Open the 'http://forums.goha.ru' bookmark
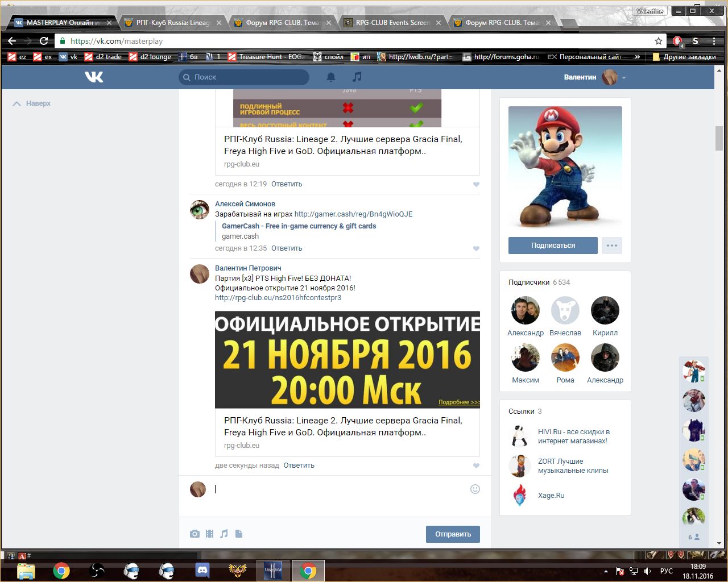This screenshot has height=582, width=728. [x=501, y=57]
